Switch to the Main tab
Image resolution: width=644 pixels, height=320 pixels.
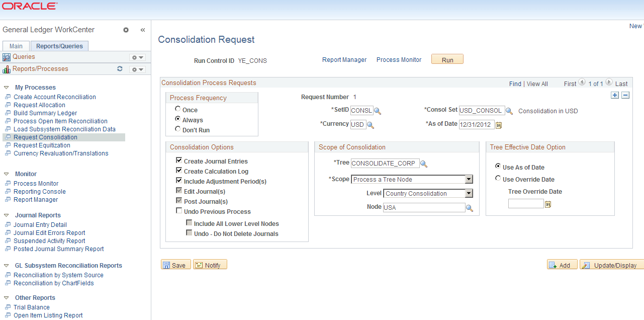click(x=16, y=46)
